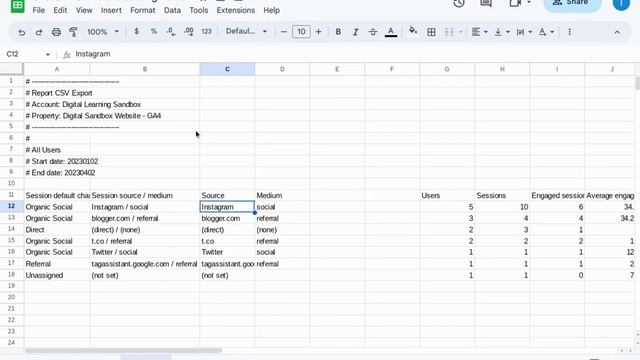This screenshot has height=360, width=640.
Task: Open the Help menu
Action: click(x=271, y=10)
